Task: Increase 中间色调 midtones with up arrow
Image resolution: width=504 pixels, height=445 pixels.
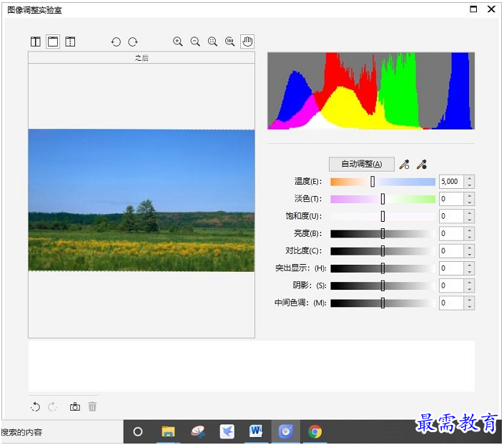Action: [470, 300]
